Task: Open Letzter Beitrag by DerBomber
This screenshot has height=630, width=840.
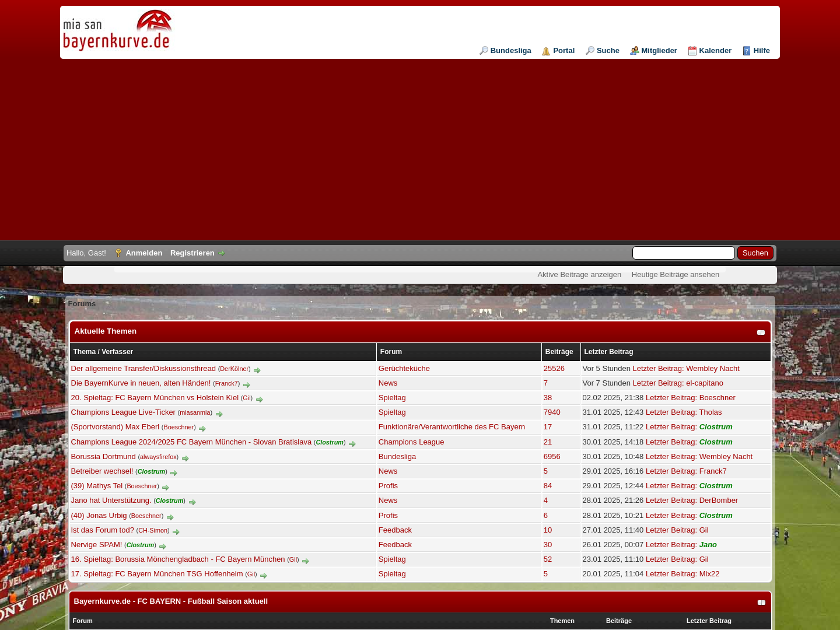Action: (692, 501)
